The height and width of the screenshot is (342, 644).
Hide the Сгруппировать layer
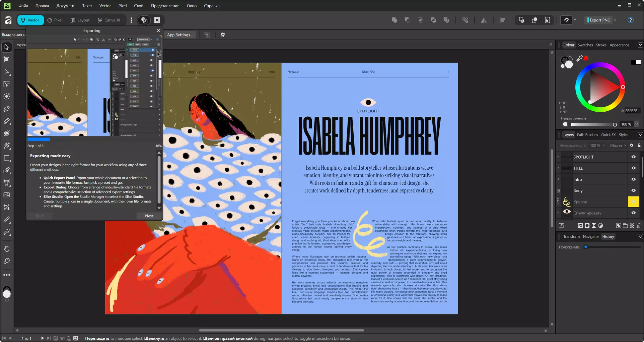click(x=634, y=213)
